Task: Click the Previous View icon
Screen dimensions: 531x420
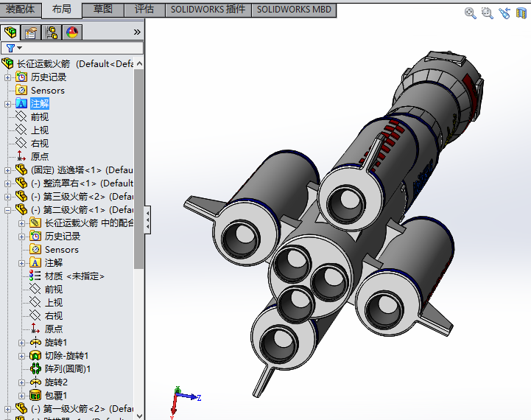Action: pos(504,13)
